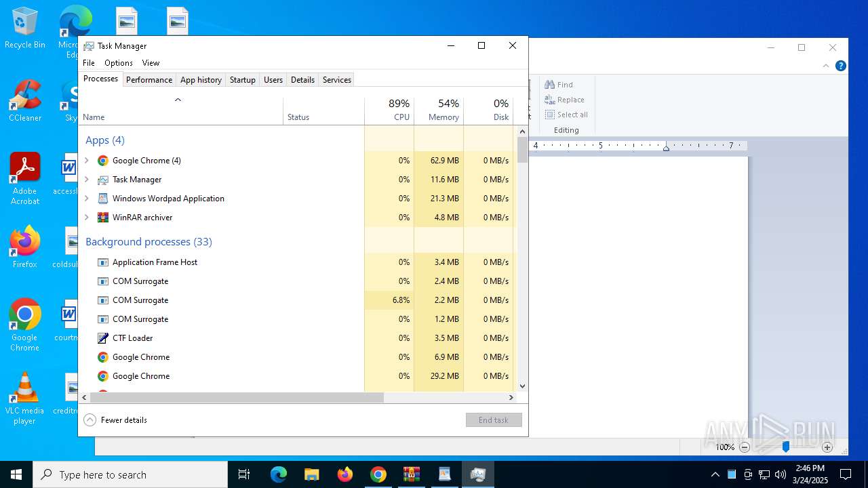Open Task View on the taskbar
The image size is (868, 488).
point(244,474)
